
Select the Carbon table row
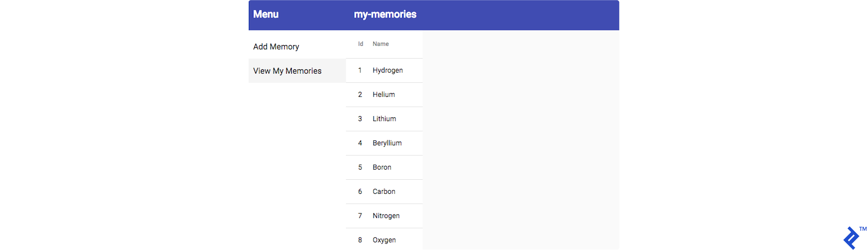(x=384, y=191)
